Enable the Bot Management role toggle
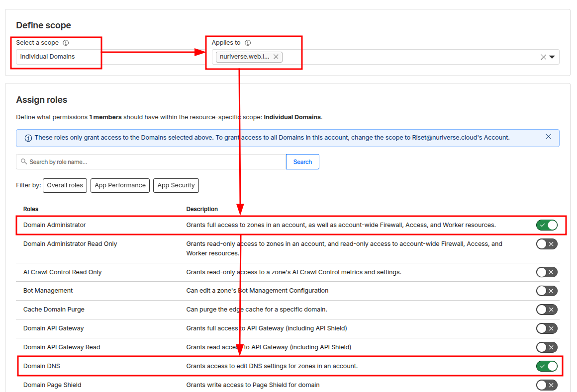This screenshot has width=577, height=392. pyautogui.click(x=547, y=291)
